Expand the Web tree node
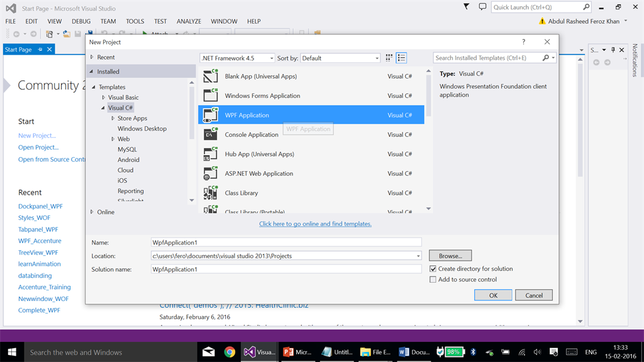The height and width of the screenshot is (362, 644). point(113,139)
